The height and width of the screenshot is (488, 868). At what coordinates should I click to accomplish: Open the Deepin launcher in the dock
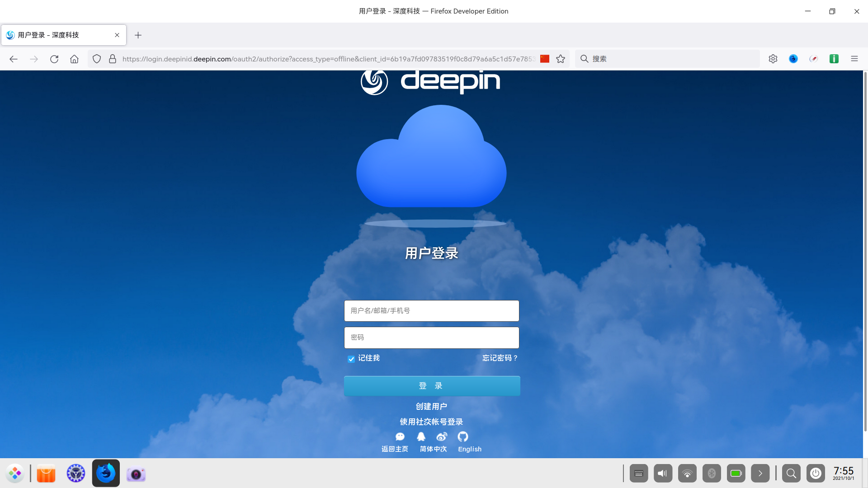click(x=15, y=473)
